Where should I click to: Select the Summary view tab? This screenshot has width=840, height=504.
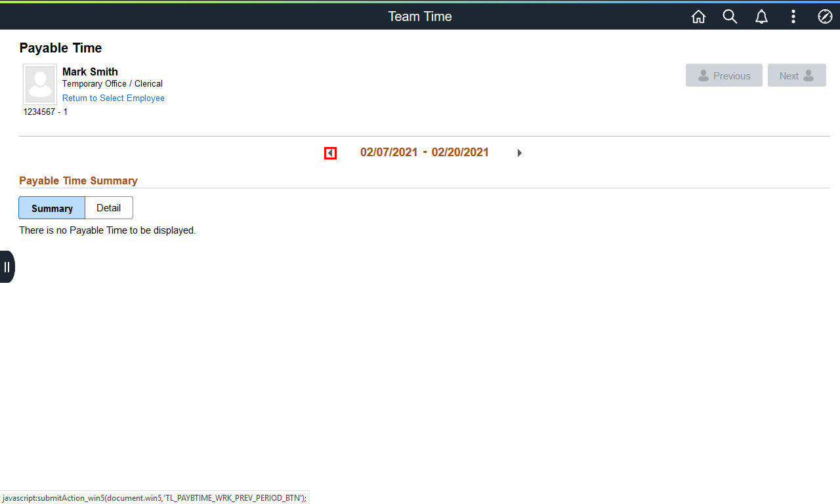(52, 208)
